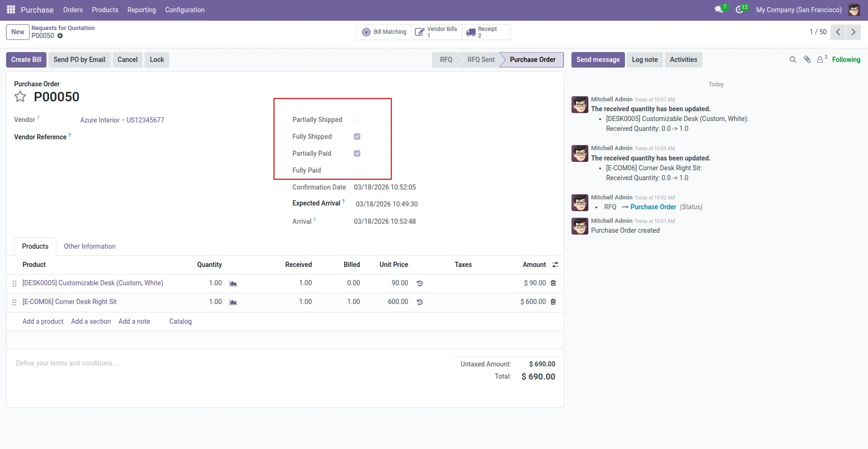Open the Reporting menu
Screen dimensions: 868x449
coord(142,10)
